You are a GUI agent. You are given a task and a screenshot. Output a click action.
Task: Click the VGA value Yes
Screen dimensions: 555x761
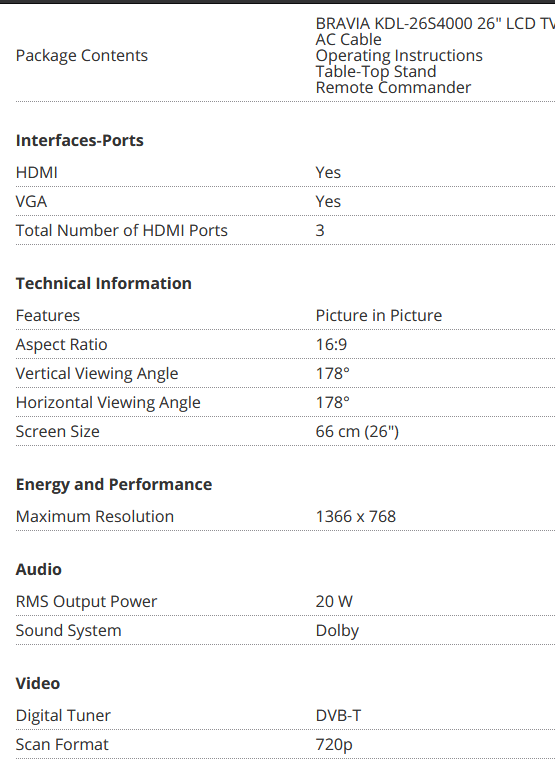coord(328,201)
